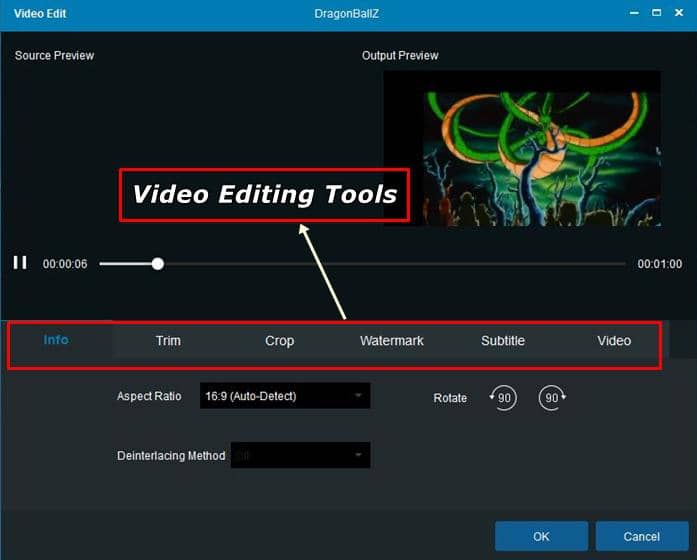Open the Aspect Ratio dropdown
The width and height of the screenshot is (697, 560).
pyautogui.click(x=285, y=396)
